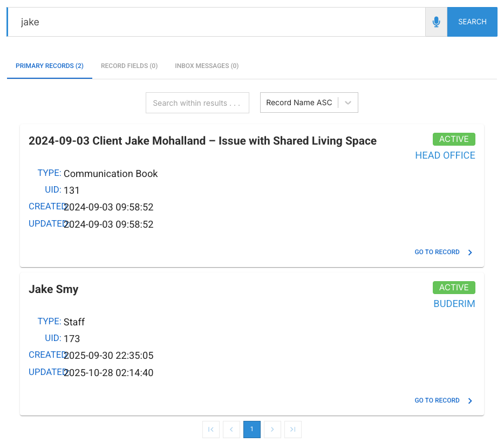This screenshot has height=443, width=504.
Task: Click the chevron arrow for Jake Smy record
Action: coord(470,400)
